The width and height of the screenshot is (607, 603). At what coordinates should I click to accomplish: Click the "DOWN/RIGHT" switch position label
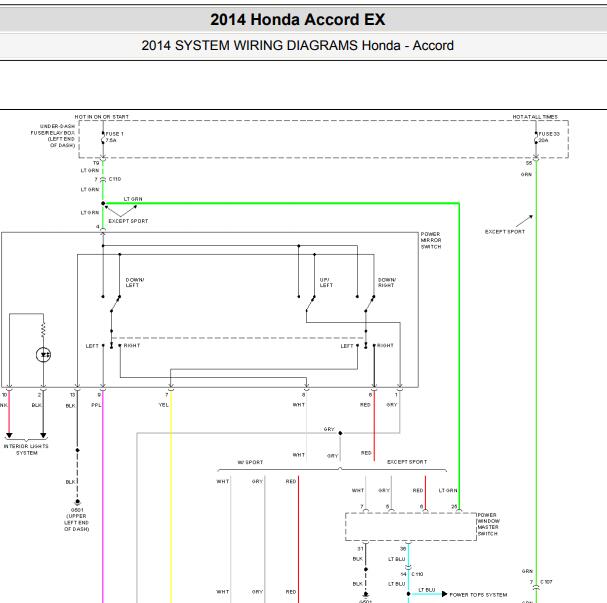pyautogui.click(x=387, y=283)
